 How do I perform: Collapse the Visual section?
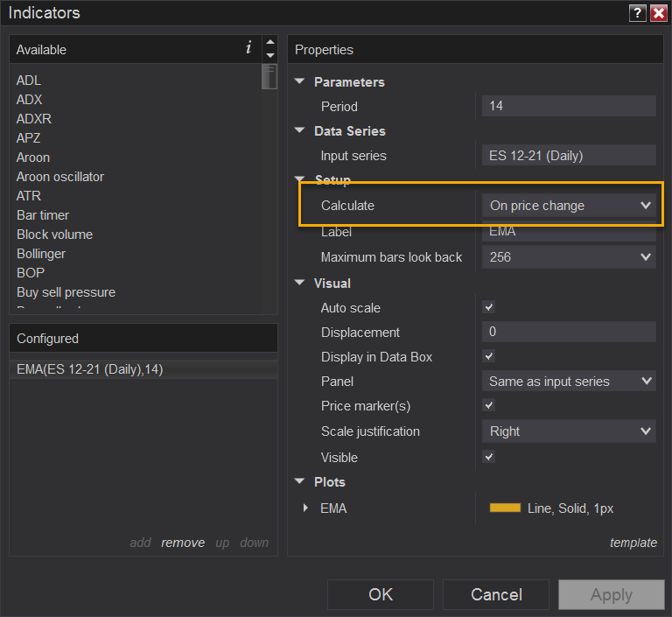click(300, 284)
